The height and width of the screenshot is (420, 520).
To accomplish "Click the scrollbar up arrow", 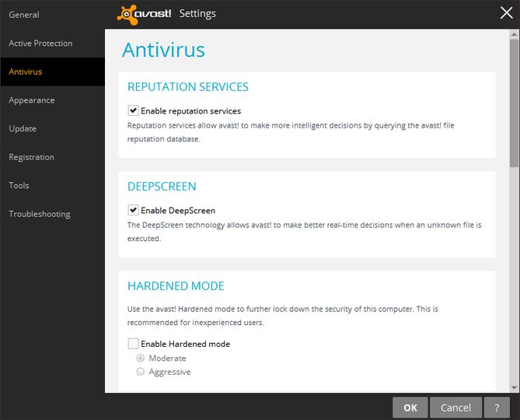I will click(x=514, y=34).
